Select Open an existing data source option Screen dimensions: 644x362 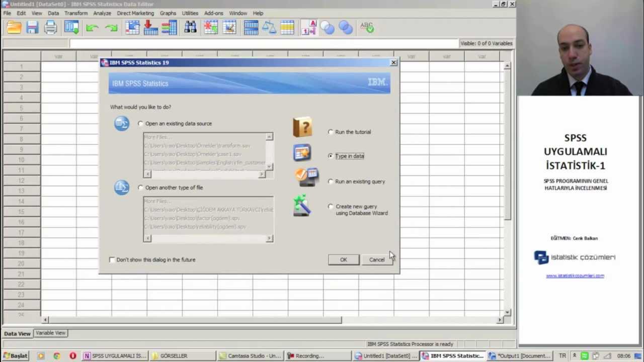point(141,123)
